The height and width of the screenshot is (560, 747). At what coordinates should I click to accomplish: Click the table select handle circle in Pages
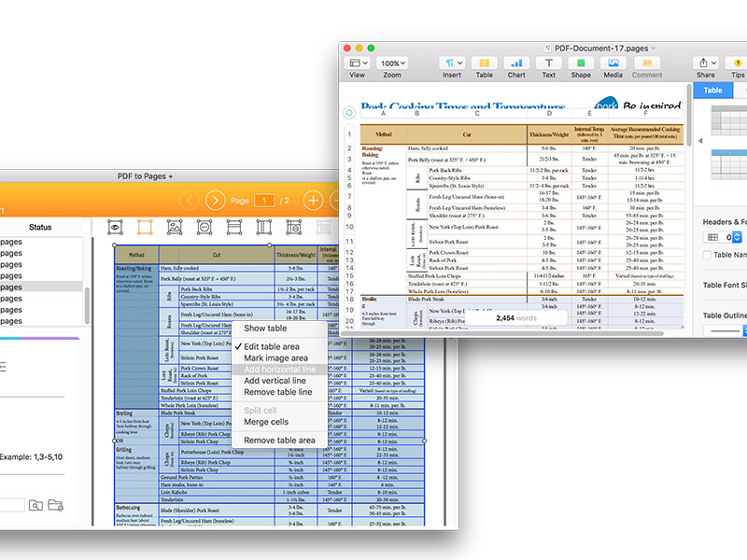click(349, 113)
